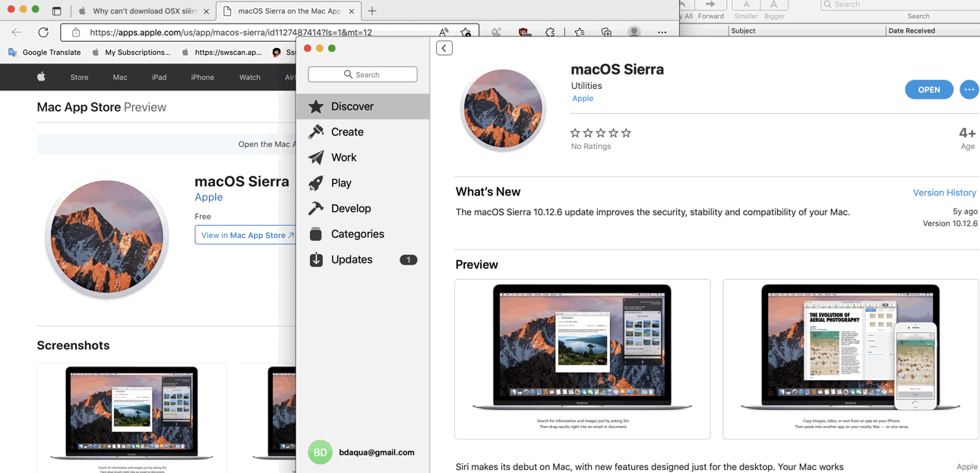Open bdaqua@gmail.com account
The height and width of the screenshot is (473, 980).
[x=377, y=452]
